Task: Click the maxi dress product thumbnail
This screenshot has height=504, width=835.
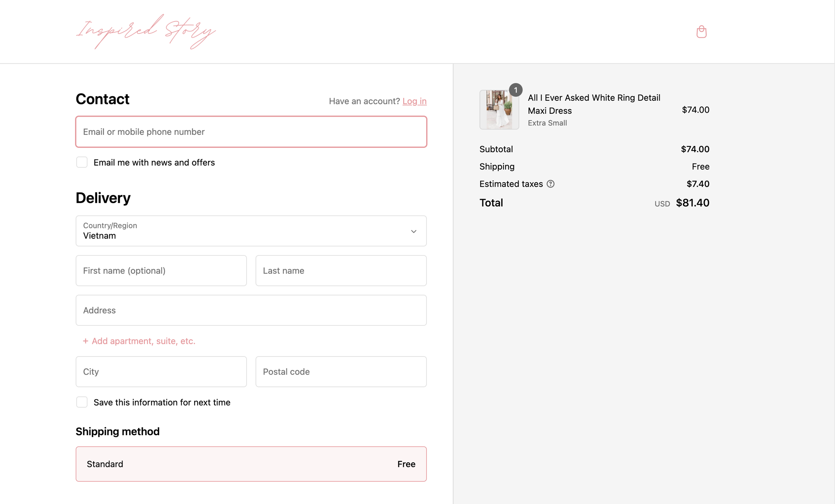Action: tap(499, 110)
